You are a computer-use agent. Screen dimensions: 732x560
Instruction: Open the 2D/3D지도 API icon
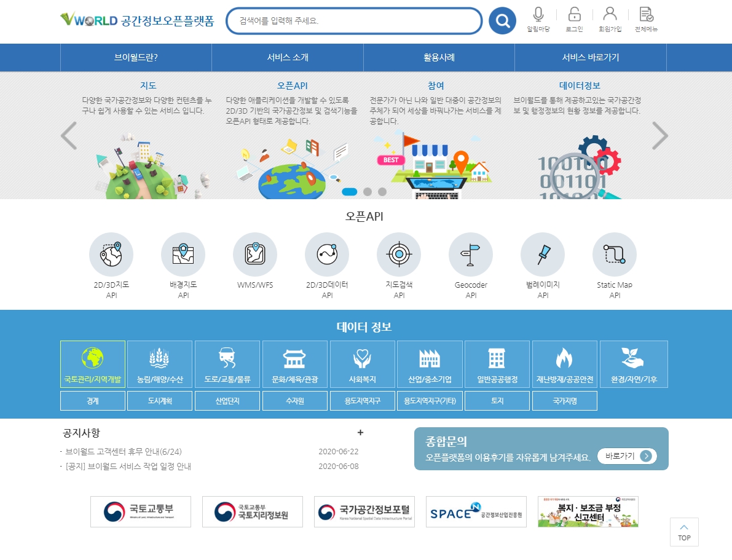click(111, 254)
